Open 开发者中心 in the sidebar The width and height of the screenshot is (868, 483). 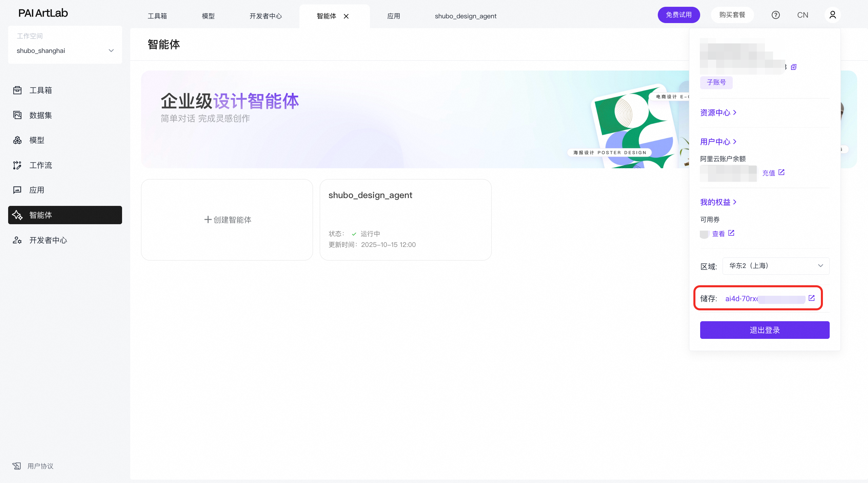point(48,240)
